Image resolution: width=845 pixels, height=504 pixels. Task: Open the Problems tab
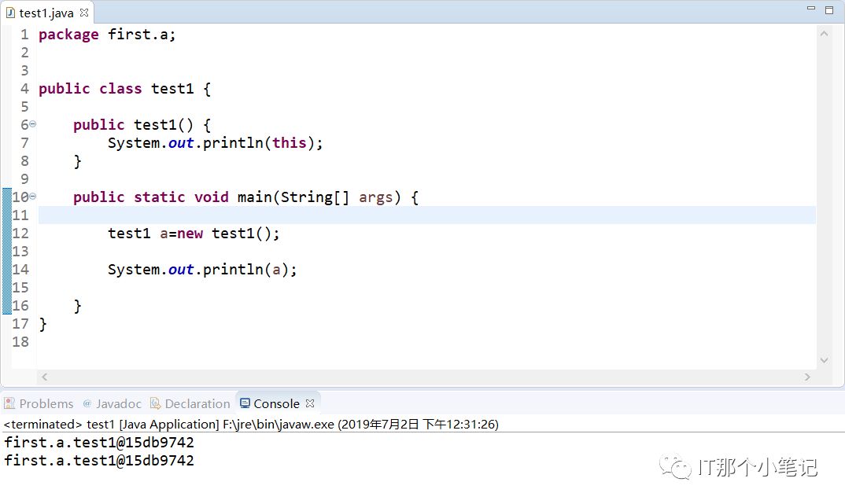click(39, 403)
